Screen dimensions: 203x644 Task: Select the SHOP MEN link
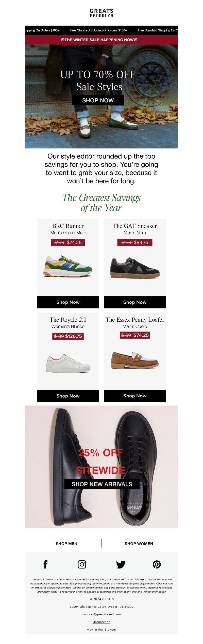point(66,544)
